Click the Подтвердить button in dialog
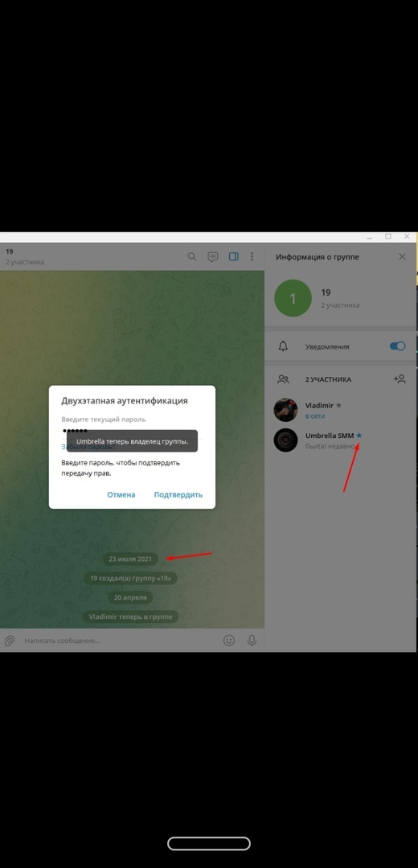 178,495
